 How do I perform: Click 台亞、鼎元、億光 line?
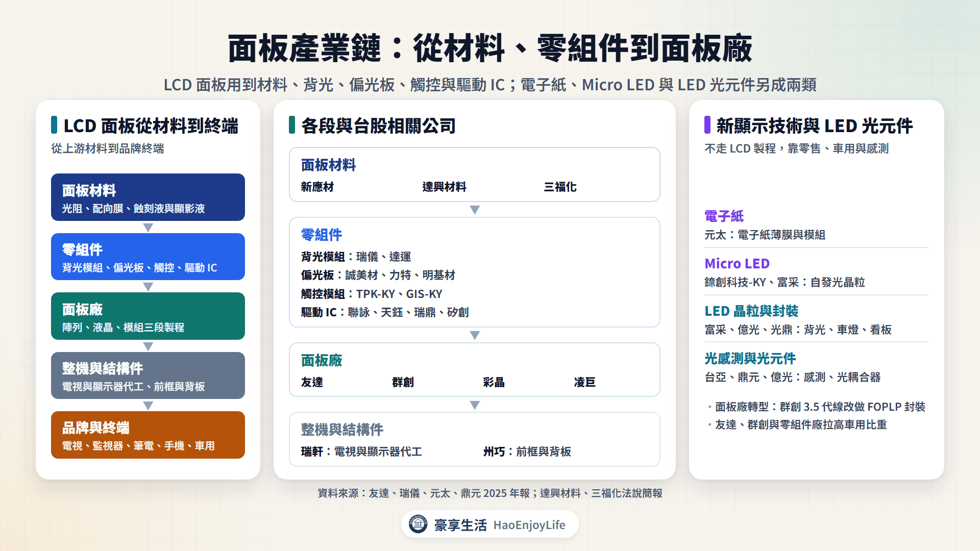[792, 377]
